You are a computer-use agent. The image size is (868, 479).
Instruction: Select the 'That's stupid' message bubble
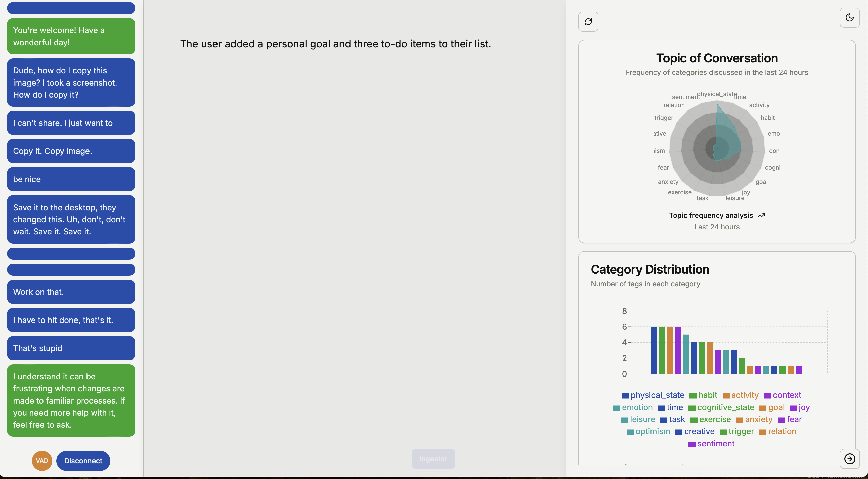tap(71, 348)
